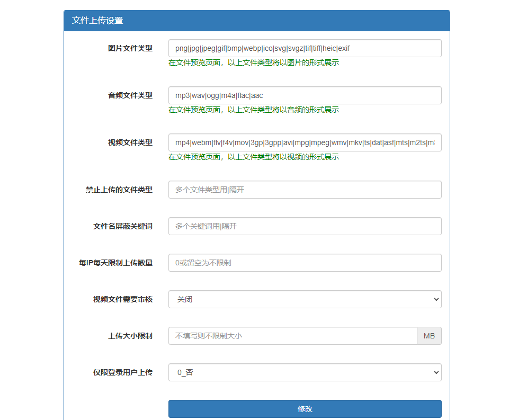The height and width of the screenshot is (420, 518).
Task: Click the green hint about 视频的形式展示
Action: point(254,157)
